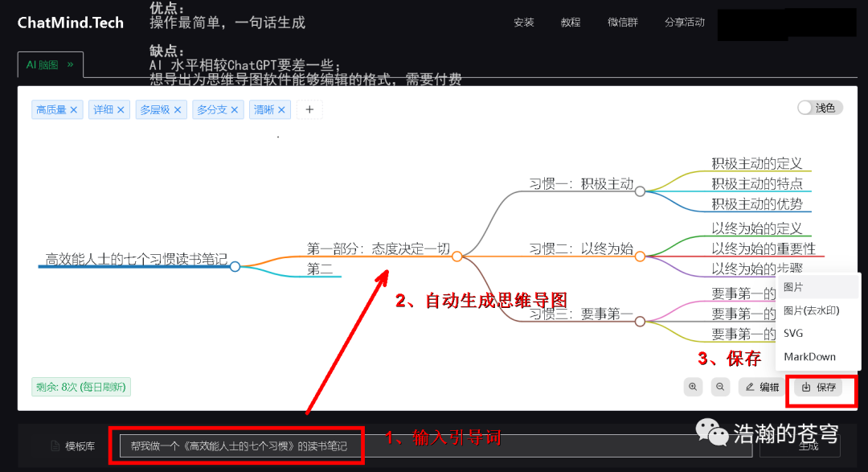The width and height of the screenshot is (868, 472).
Task: Remove the 高质量 tag
Action: pos(74,109)
